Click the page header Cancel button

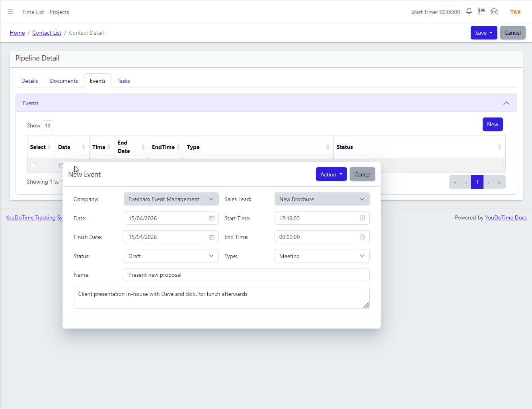pos(513,33)
